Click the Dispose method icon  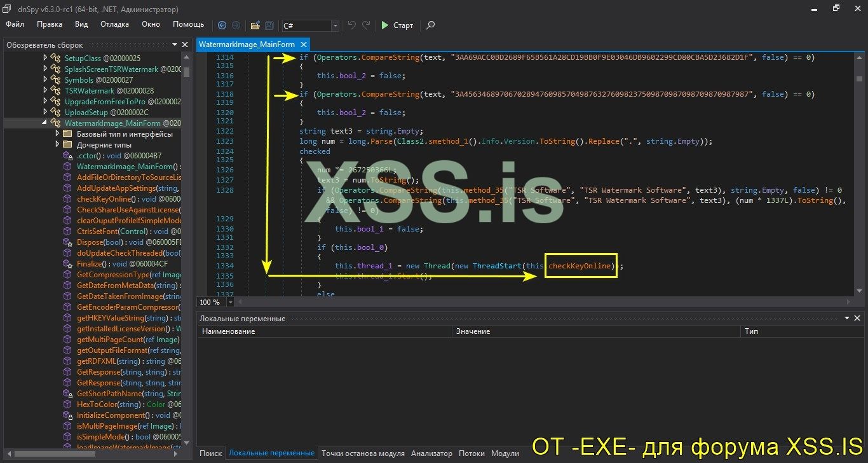[67, 242]
